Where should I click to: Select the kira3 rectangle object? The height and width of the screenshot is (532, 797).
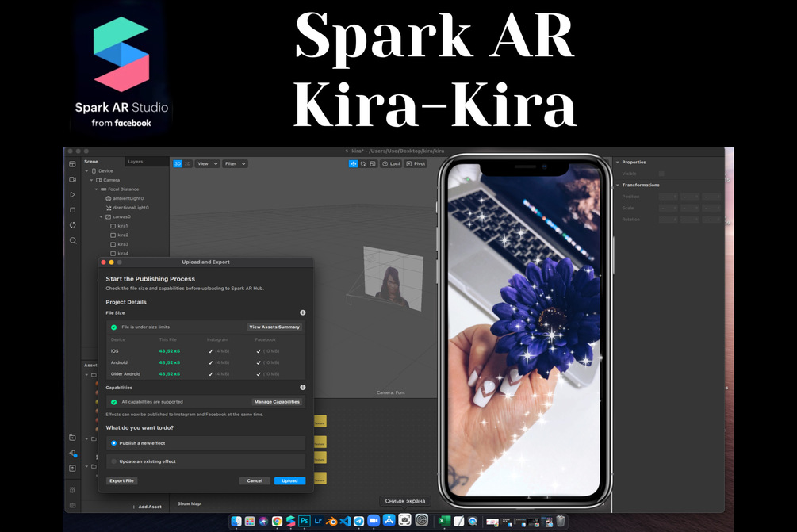coord(120,244)
